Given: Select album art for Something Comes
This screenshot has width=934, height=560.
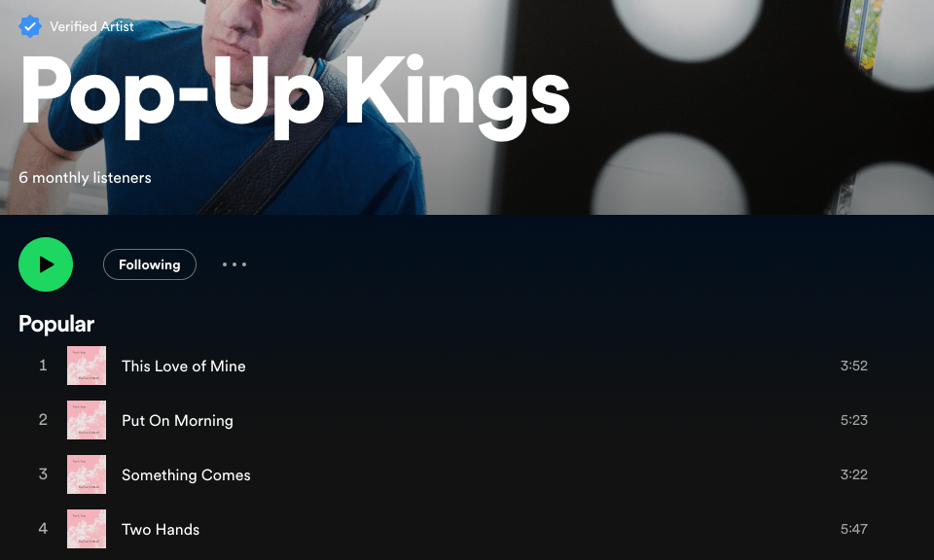Looking at the screenshot, I should [87, 474].
